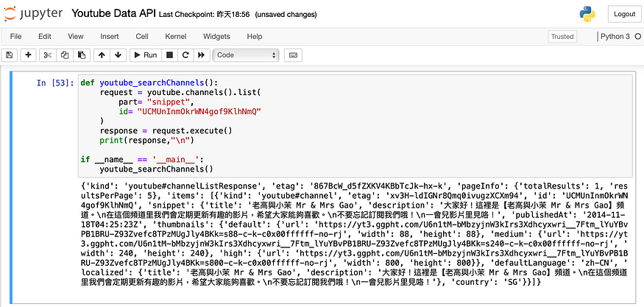644x307 pixels.
Task: Click the kernel idle indicator circle
Action: pos(638,37)
